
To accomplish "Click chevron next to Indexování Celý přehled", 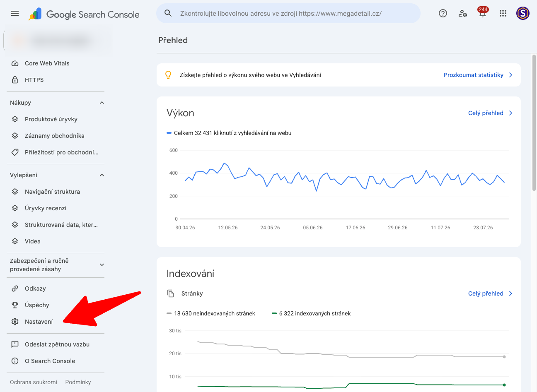I will click(510, 293).
